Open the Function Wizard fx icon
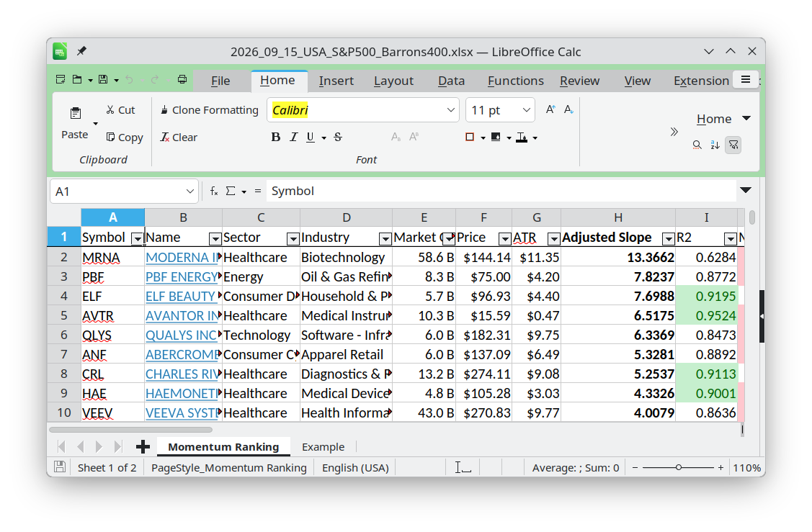The width and height of the screenshot is (812, 532). (x=214, y=191)
